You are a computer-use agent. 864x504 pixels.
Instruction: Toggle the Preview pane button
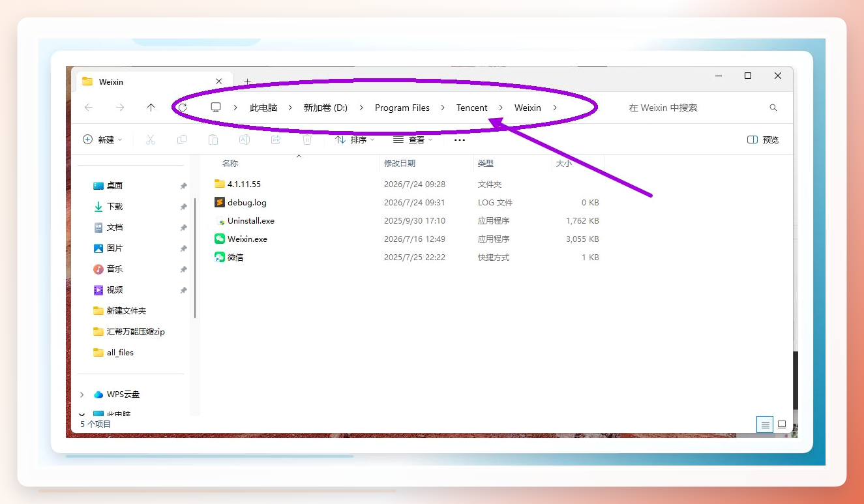763,140
